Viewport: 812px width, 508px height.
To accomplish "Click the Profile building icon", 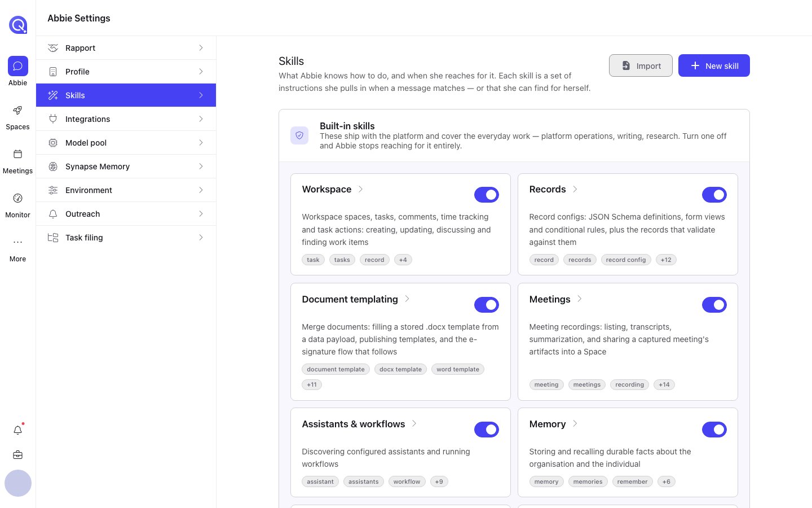I will (x=53, y=72).
